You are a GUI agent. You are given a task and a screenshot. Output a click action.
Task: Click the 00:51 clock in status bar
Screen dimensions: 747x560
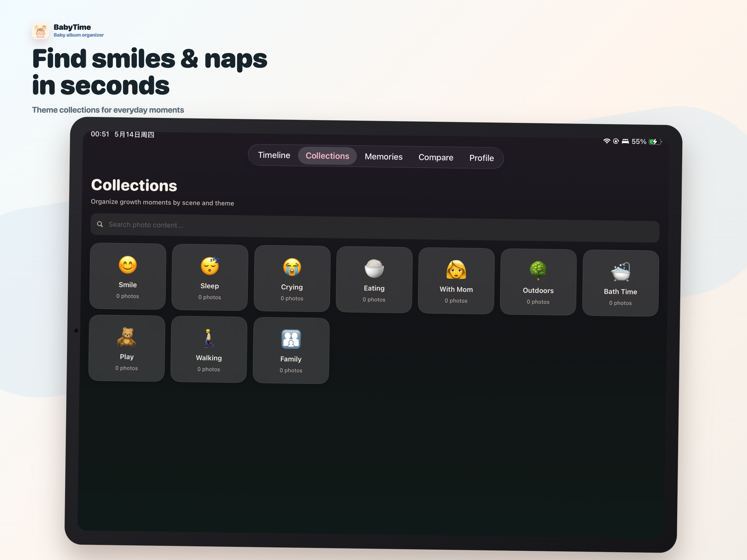[x=100, y=134]
